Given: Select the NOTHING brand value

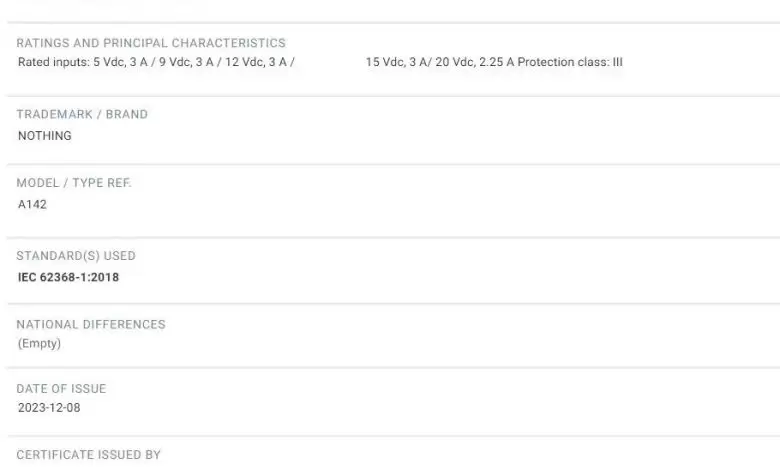Looking at the screenshot, I should (45, 136).
